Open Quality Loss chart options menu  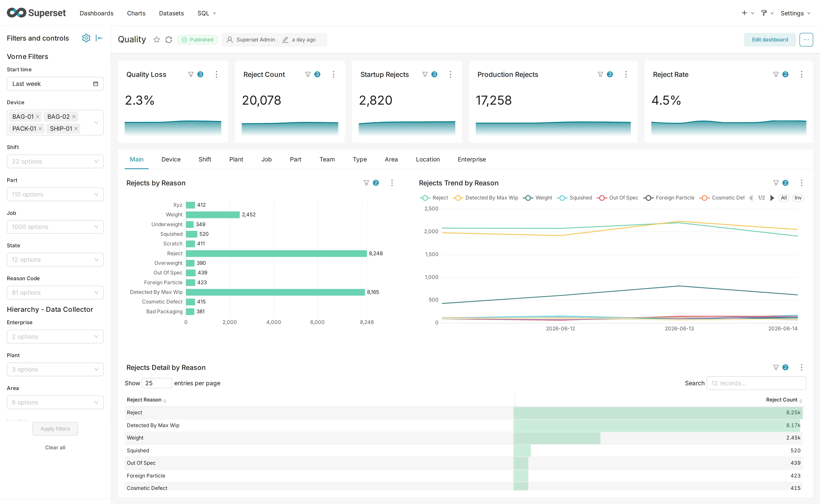click(x=217, y=74)
